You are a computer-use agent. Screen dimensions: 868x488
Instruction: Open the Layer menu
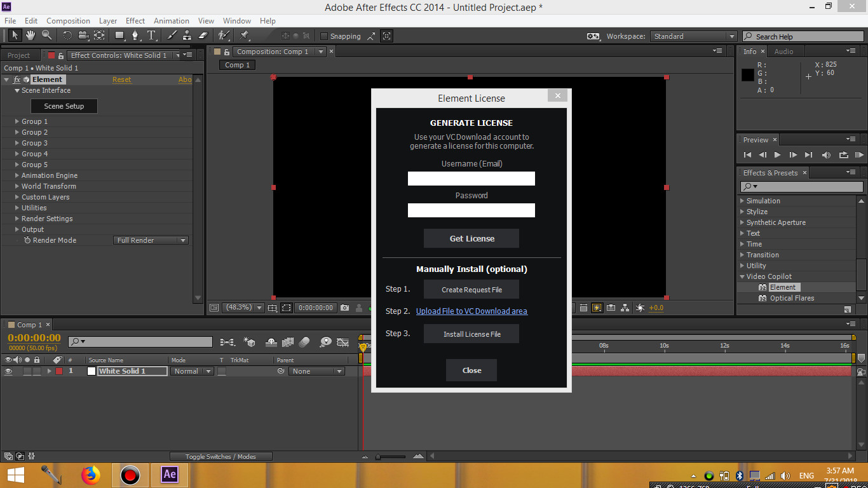[x=108, y=21]
